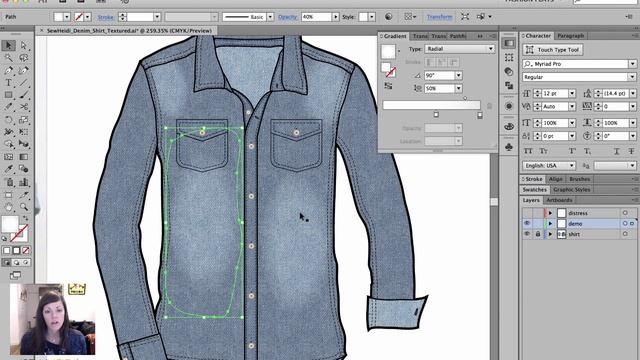Select the Rotate tool
This screenshot has height=360, width=640.
click(x=8, y=120)
